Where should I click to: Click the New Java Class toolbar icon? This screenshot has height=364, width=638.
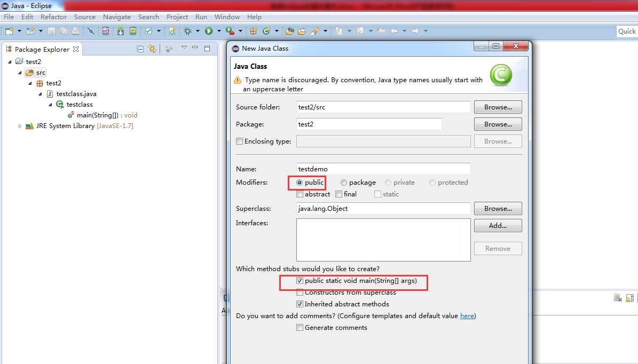click(x=266, y=31)
